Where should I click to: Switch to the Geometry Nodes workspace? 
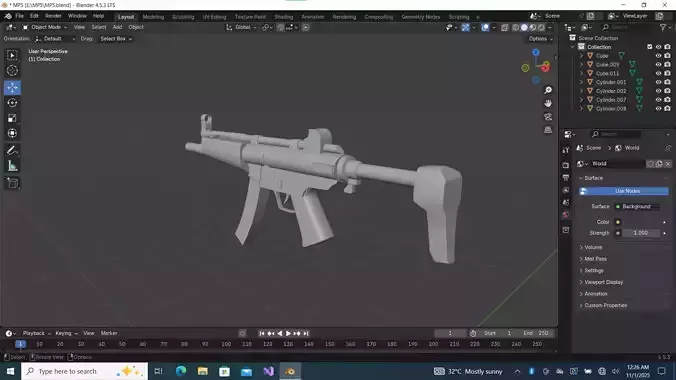tap(420, 17)
